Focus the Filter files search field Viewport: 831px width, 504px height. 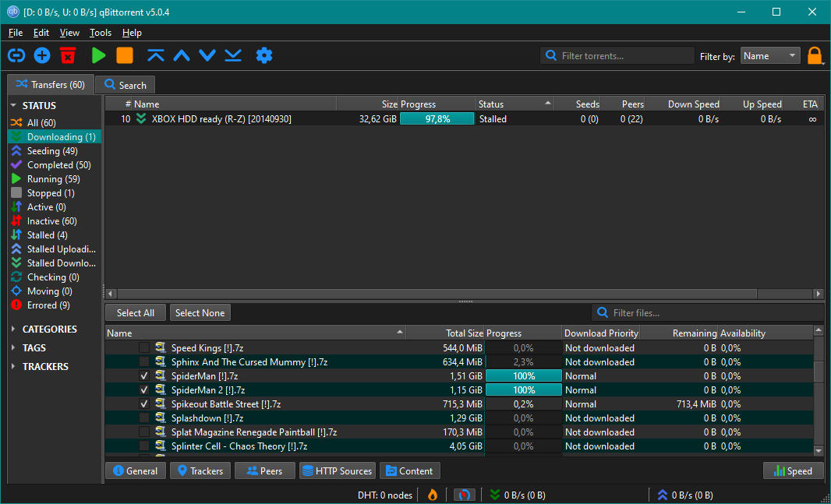(706, 313)
